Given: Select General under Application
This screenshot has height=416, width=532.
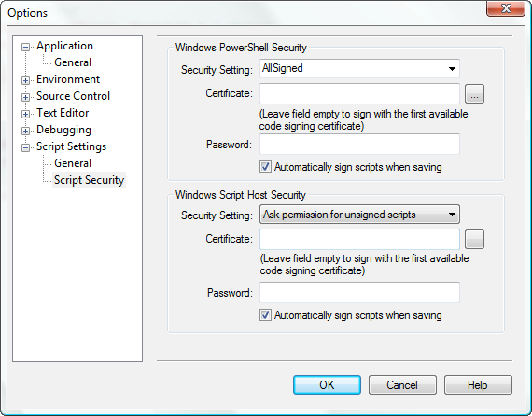Looking at the screenshot, I should [73, 62].
